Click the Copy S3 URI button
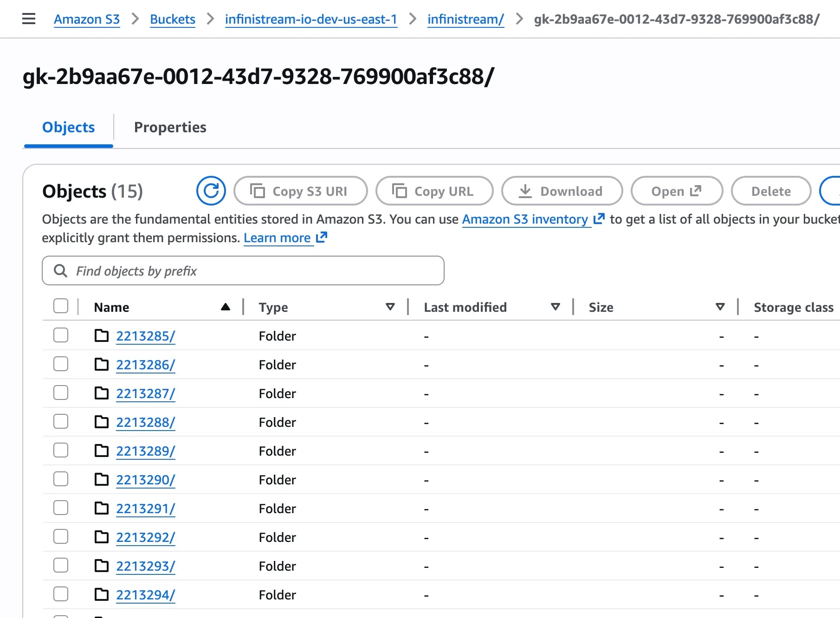The width and height of the screenshot is (840, 618). tap(301, 191)
